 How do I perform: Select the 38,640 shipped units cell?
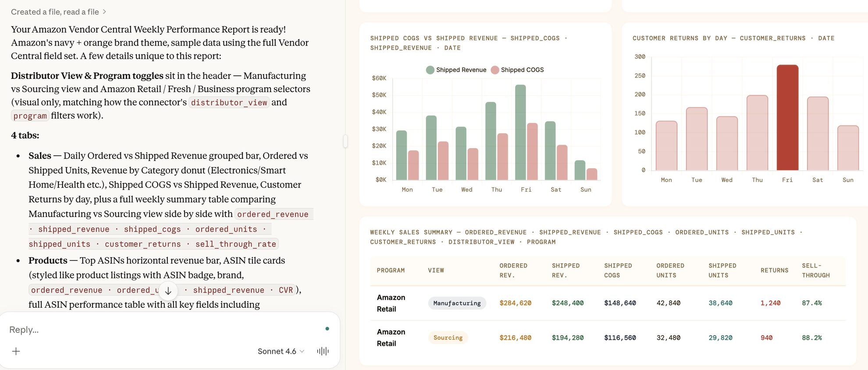[x=721, y=303]
